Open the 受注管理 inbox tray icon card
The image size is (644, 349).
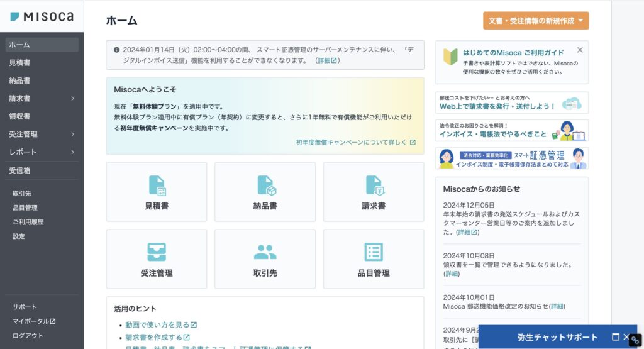[x=157, y=259]
